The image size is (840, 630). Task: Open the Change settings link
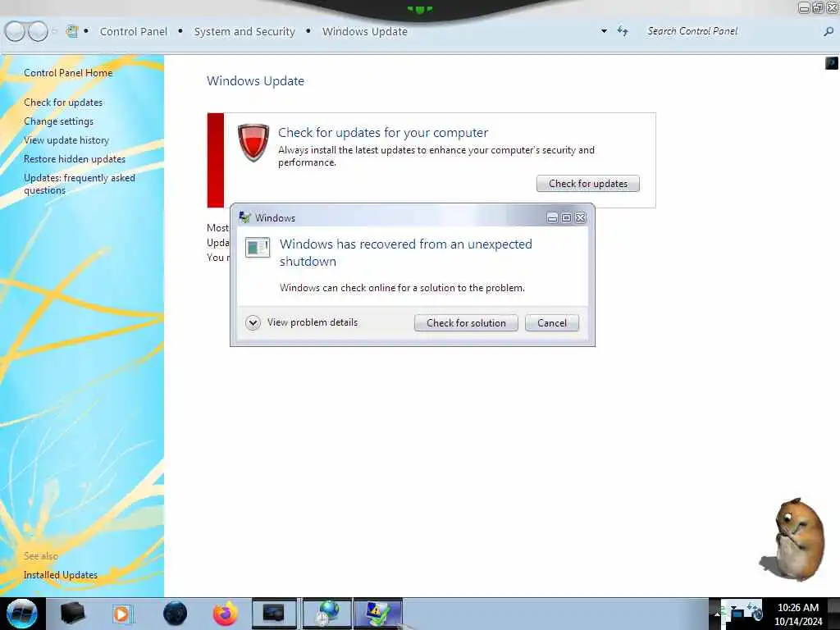[58, 121]
